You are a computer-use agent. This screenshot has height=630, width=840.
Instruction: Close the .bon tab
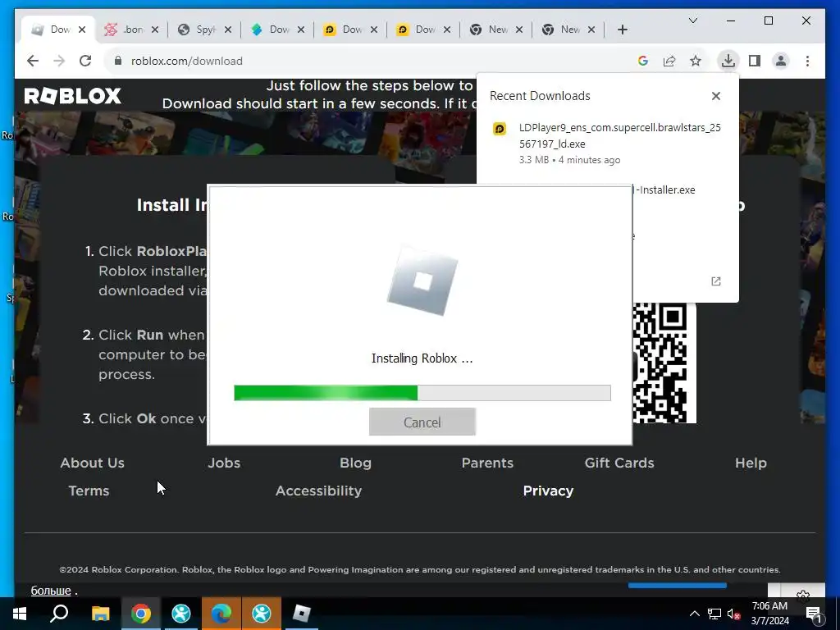[x=155, y=30]
